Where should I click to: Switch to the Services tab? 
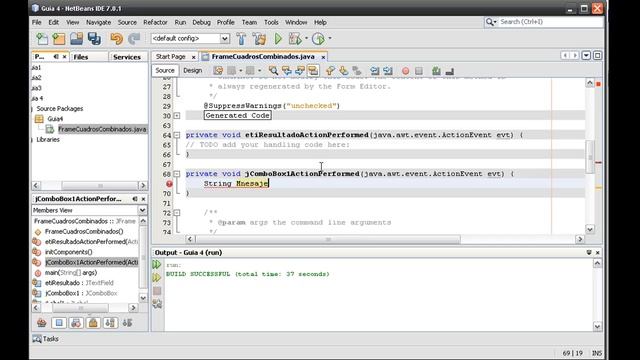coord(127,57)
